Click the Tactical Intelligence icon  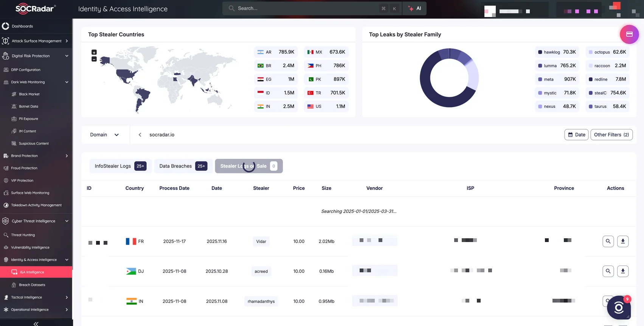(6, 297)
